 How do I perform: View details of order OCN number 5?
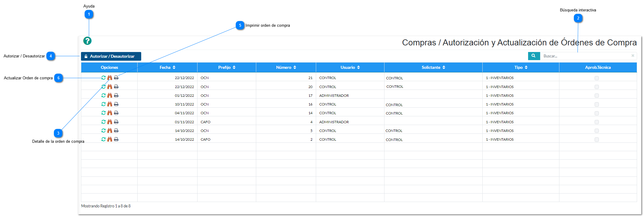pyautogui.click(x=110, y=130)
